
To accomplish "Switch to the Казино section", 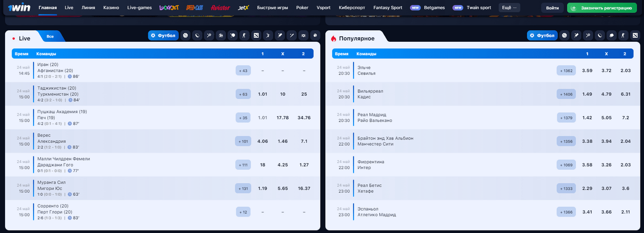I will [111, 8].
